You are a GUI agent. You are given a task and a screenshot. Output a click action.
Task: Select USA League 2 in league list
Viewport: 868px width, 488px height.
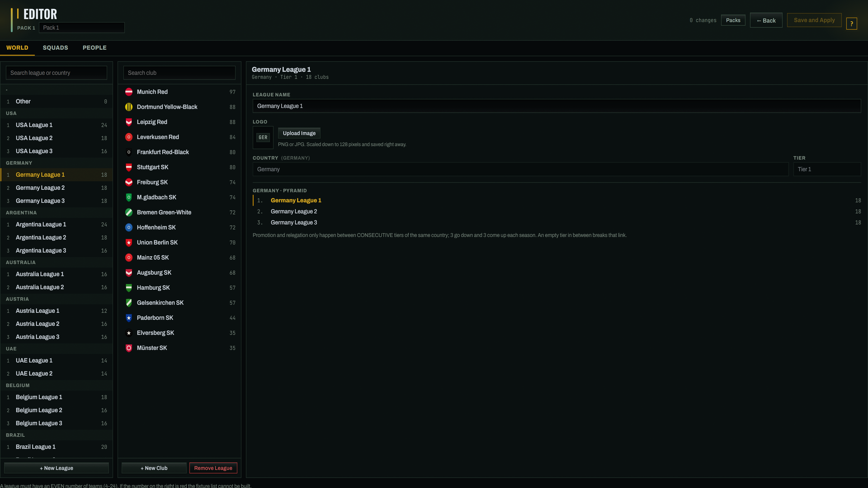tap(57, 138)
